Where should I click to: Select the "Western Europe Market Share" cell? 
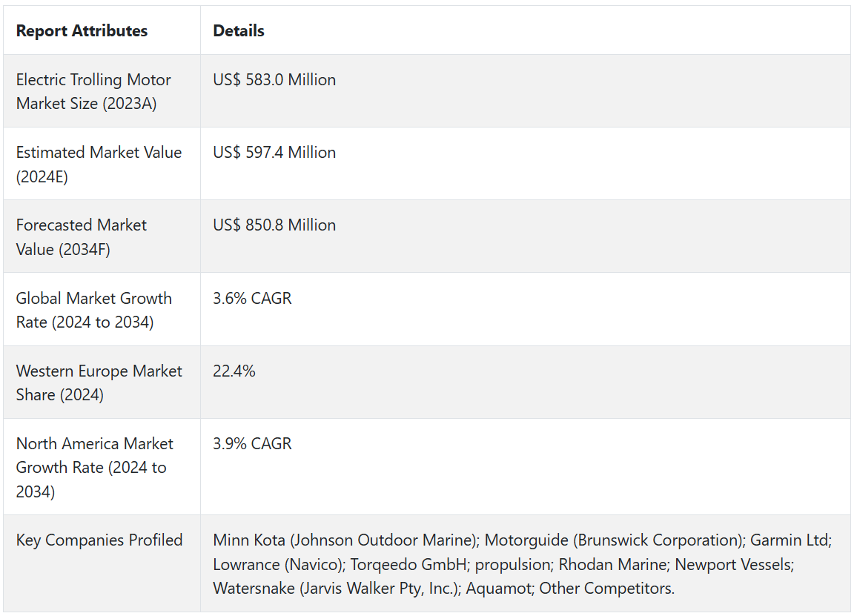tap(99, 382)
